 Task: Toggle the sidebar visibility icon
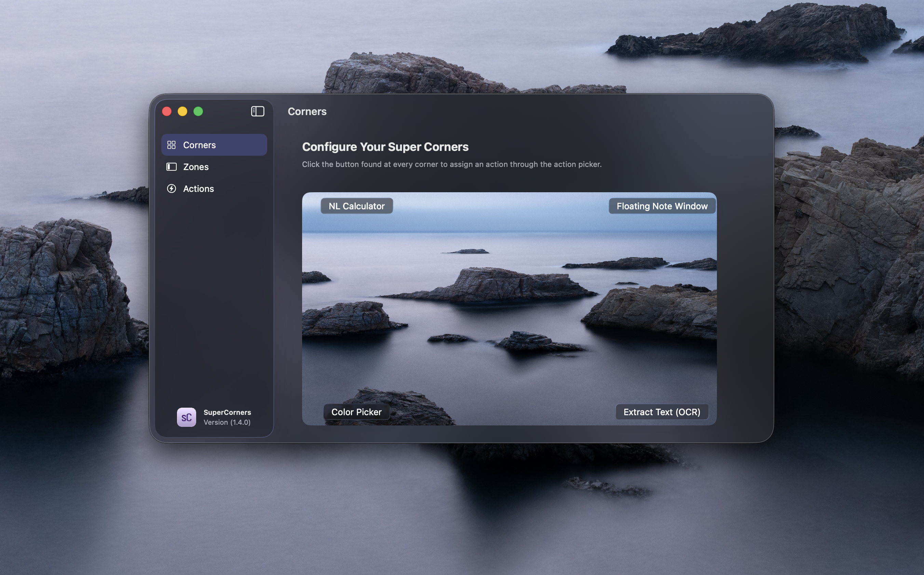(257, 111)
